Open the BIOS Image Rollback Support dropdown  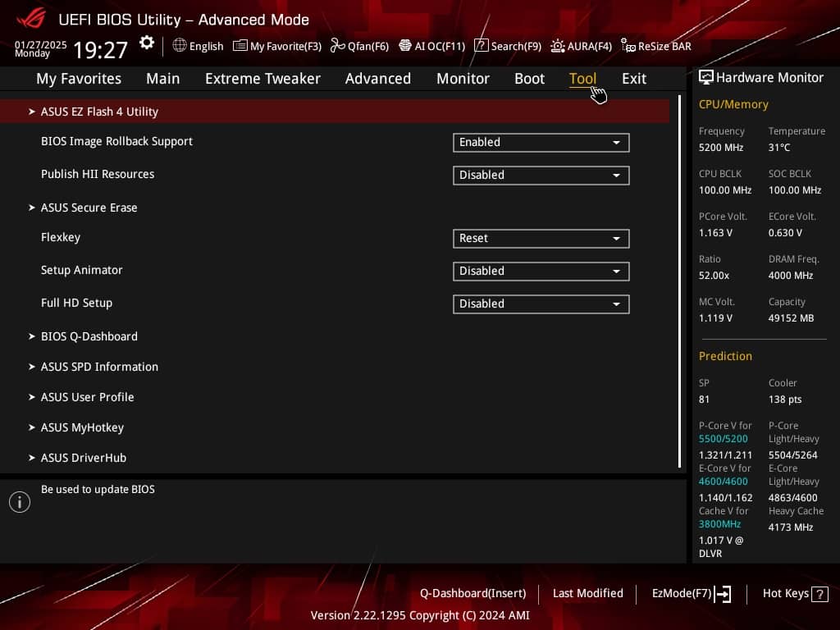click(x=541, y=143)
